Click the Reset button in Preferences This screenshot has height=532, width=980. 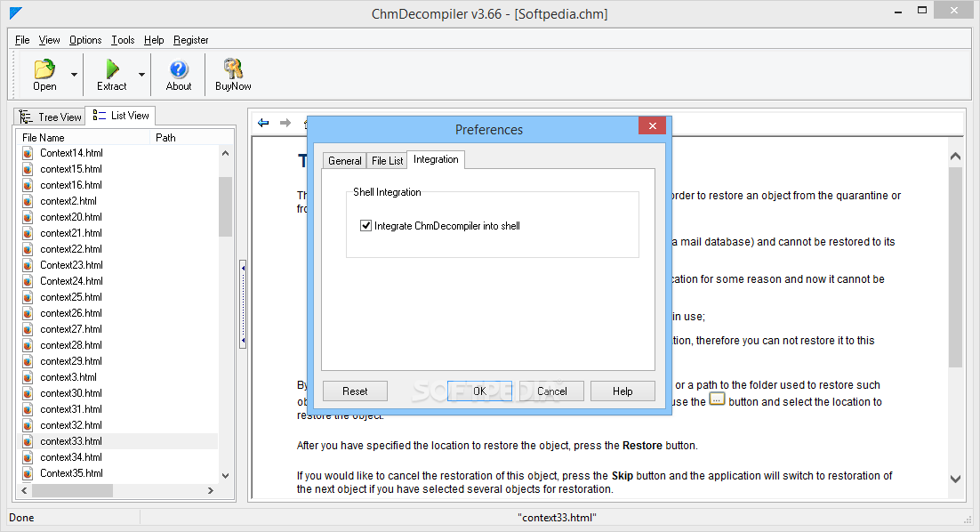pos(355,391)
